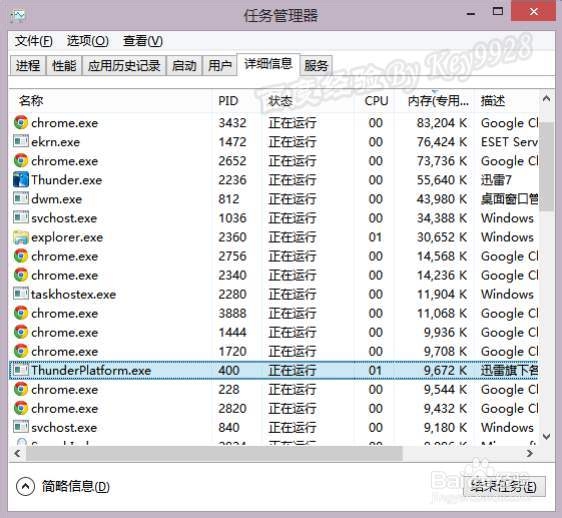Click the 结束任务(E) button
The height and width of the screenshot is (518, 562).
(504, 486)
